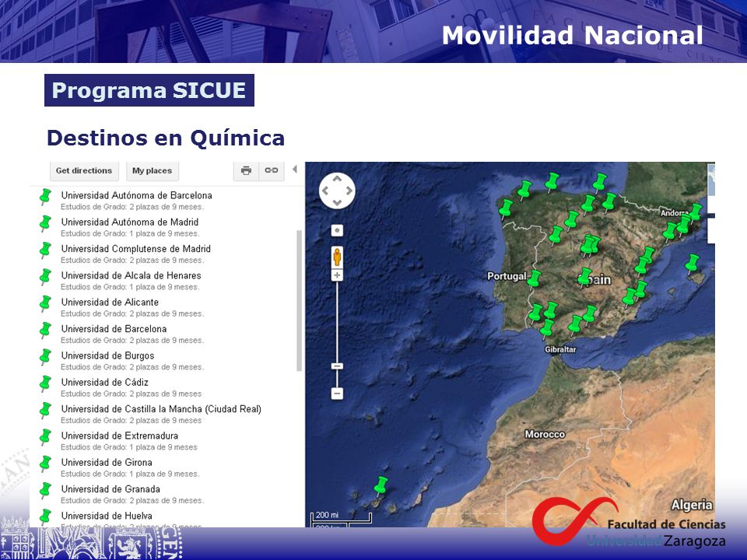Click the map pin over Canary Islands
Image resolution: width=747 pixels, height=560 pixels.
[381, 485]
